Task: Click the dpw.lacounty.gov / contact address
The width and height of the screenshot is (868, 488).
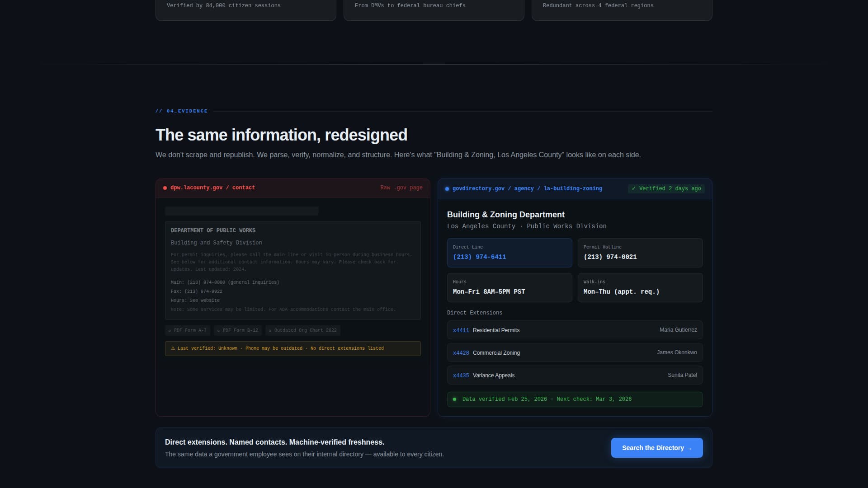Action: click(x=212, y=188)
